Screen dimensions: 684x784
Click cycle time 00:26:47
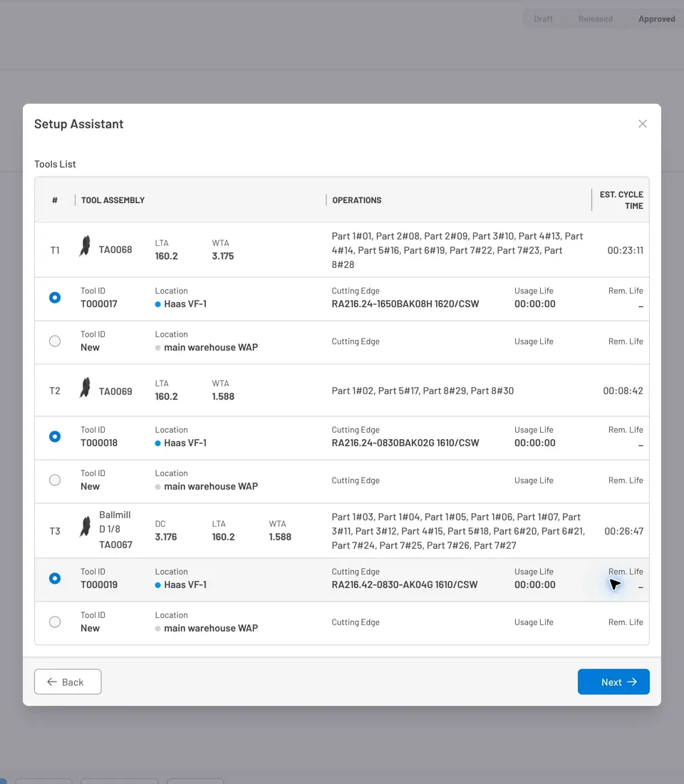coord(623,531)
